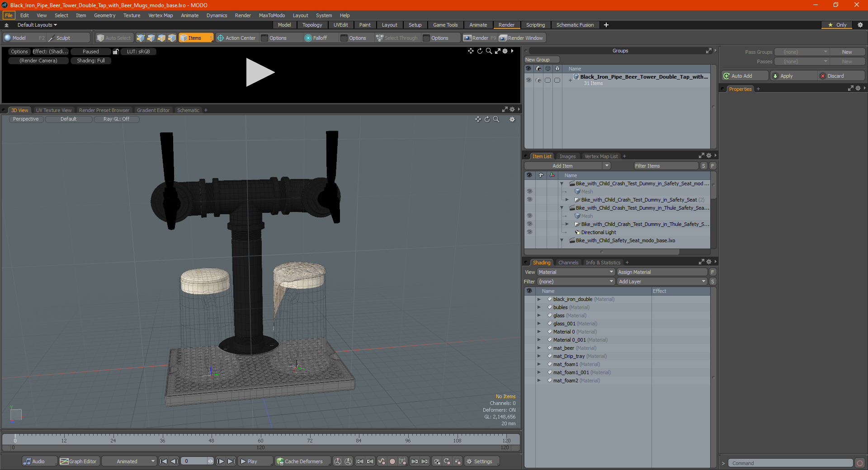Jump to the last frame of the timeline

click(x=231, y=461)
